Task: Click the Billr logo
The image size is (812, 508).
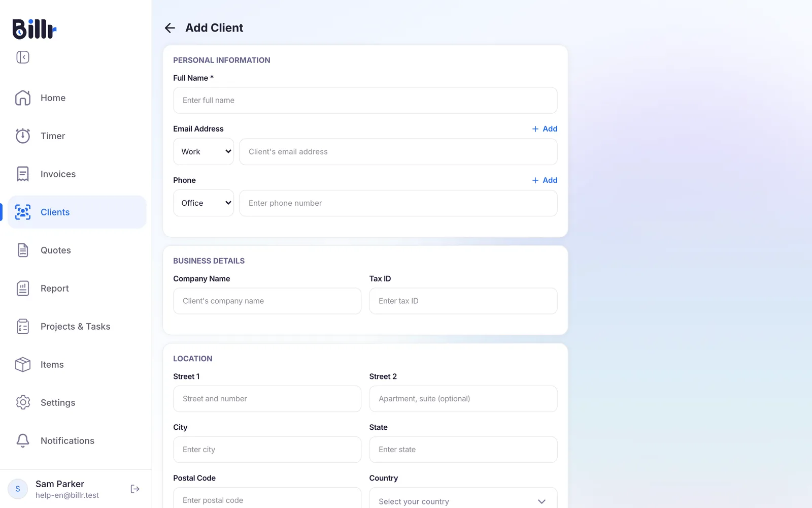Action: tap(34, 29)
